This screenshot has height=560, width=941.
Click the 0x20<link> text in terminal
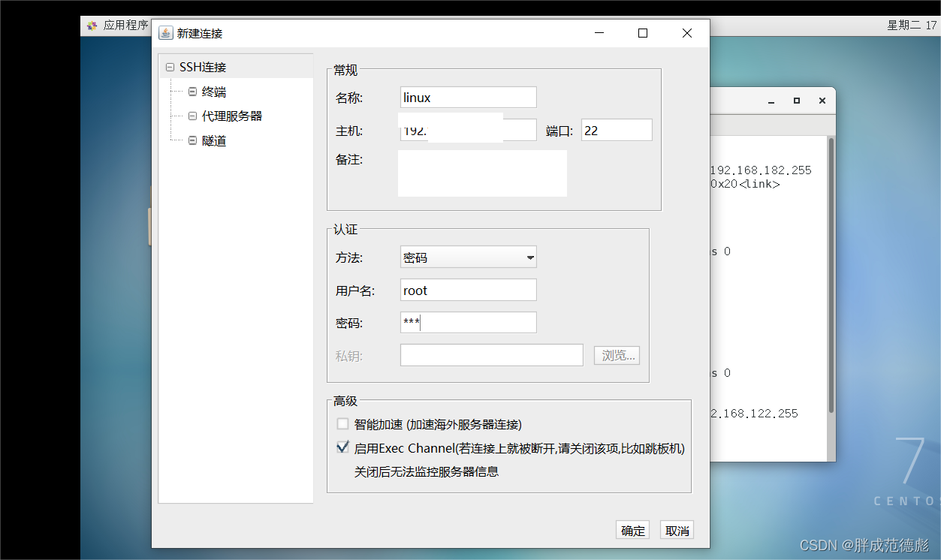click(x=745, y=183)
